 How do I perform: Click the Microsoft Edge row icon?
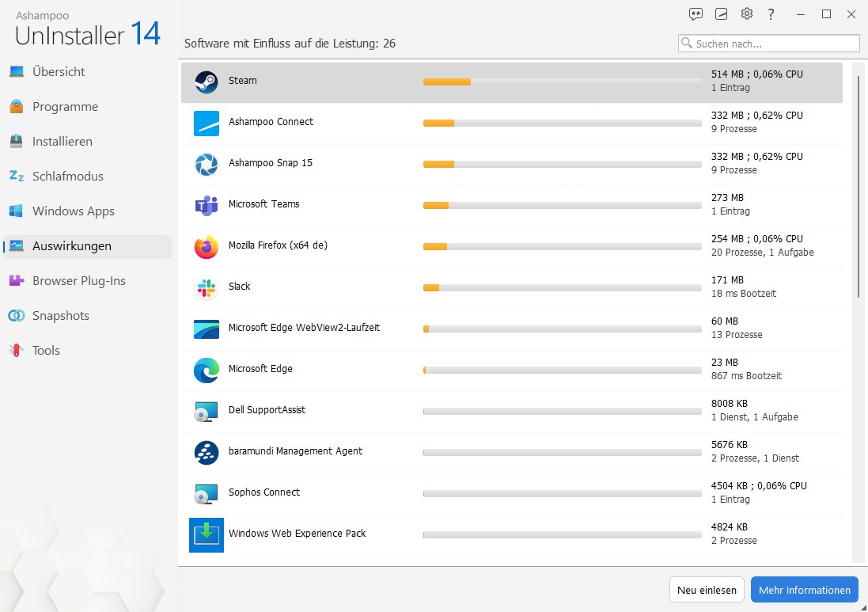[x=207, y=371]
